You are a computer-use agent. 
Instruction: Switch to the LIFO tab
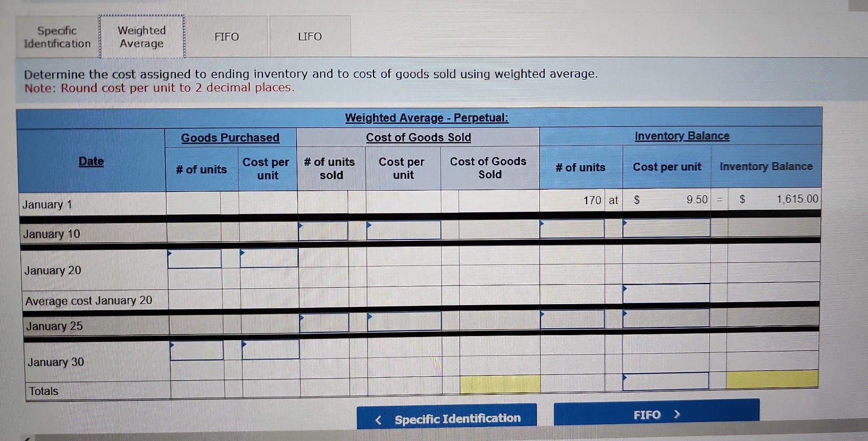tap(310, 37)
